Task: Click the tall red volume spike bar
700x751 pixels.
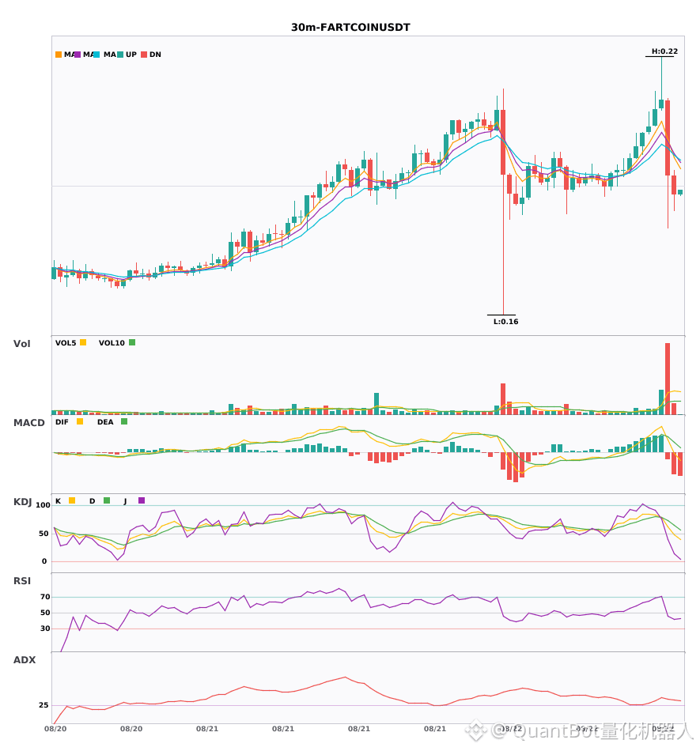Action: tap(668, 379)
